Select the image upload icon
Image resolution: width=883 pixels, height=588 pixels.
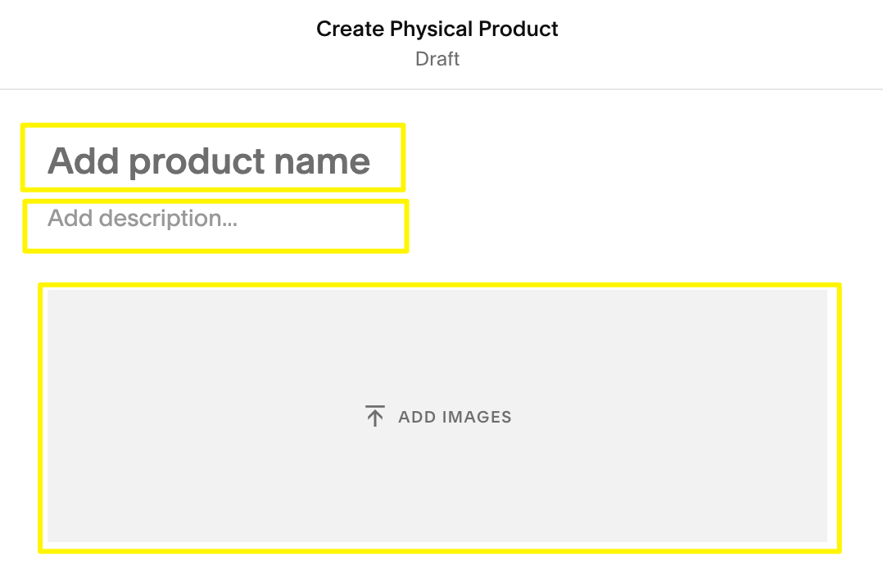pyautogui.click(x=374, y=416)
